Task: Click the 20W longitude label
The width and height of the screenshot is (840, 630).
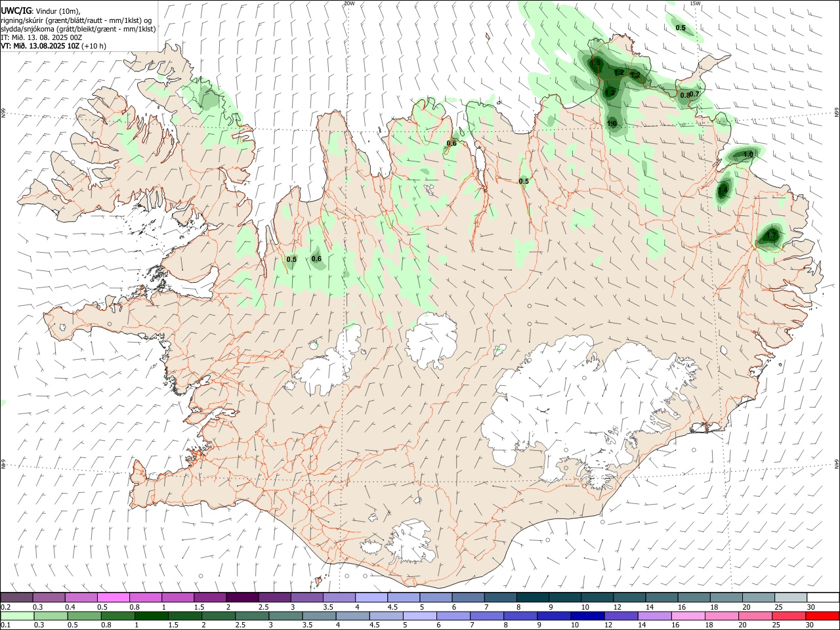Action: pos(349,3)
